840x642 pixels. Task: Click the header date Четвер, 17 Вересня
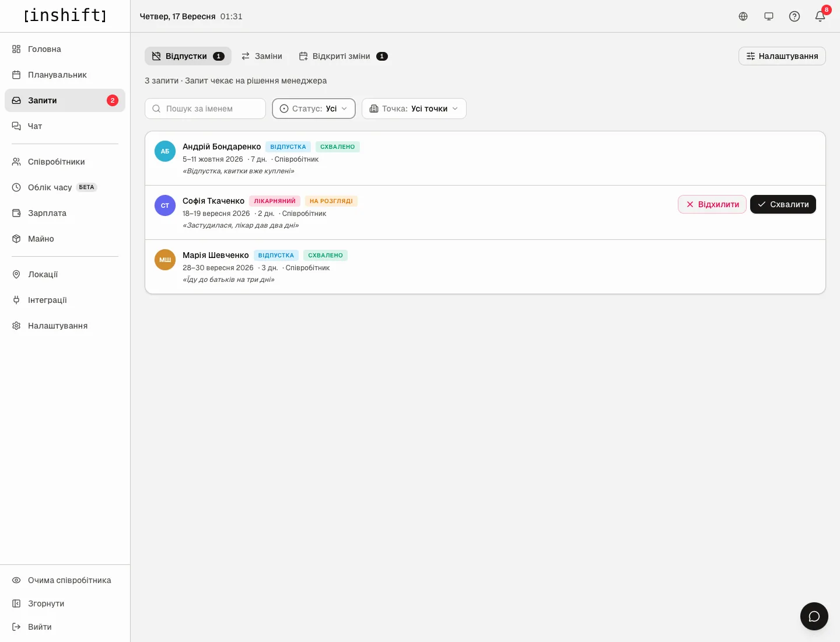178,16
